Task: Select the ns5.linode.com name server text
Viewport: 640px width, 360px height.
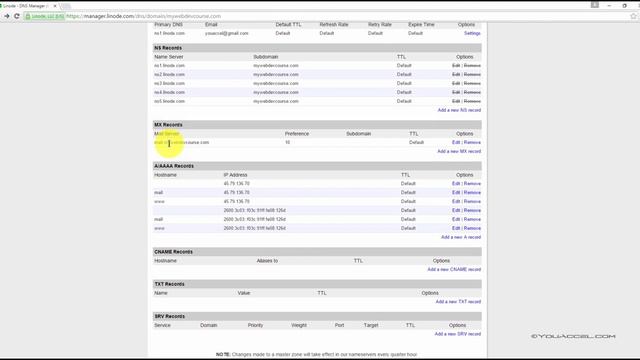Action: (169, 101)
